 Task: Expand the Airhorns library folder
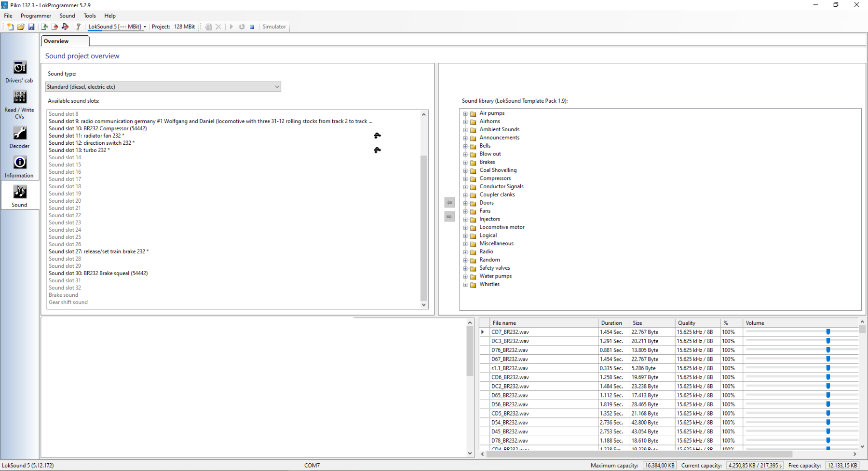[465, 122]
